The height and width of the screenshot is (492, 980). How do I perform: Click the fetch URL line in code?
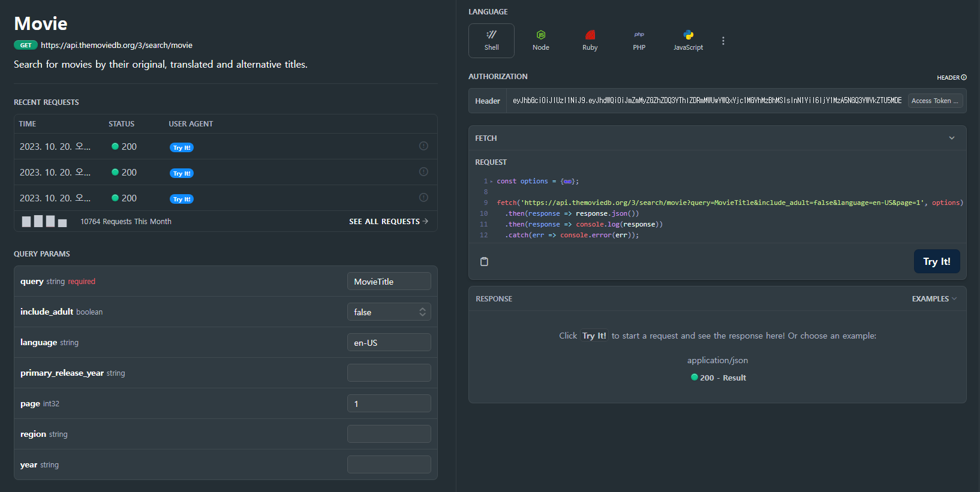[730, 203]
